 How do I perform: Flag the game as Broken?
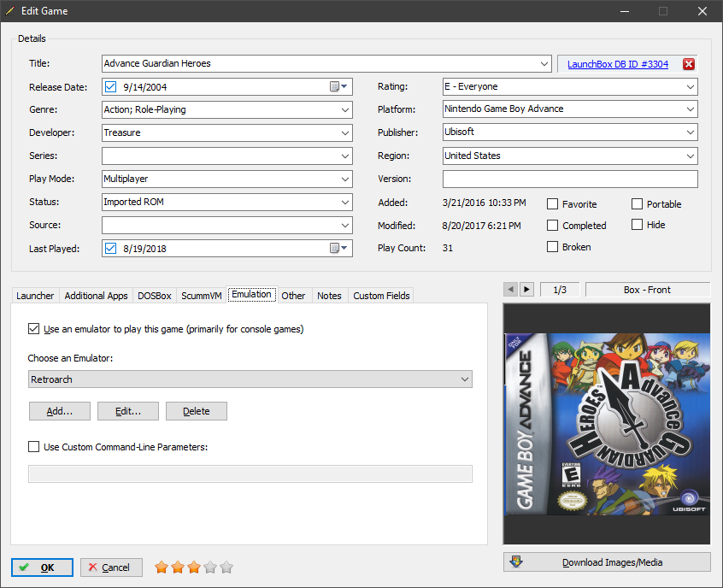[x=552, y=247]
